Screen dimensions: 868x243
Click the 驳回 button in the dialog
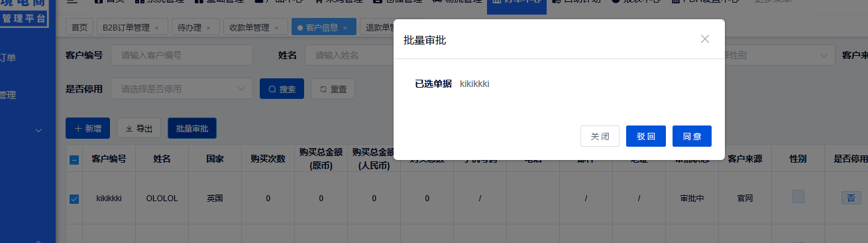[646, 136]
